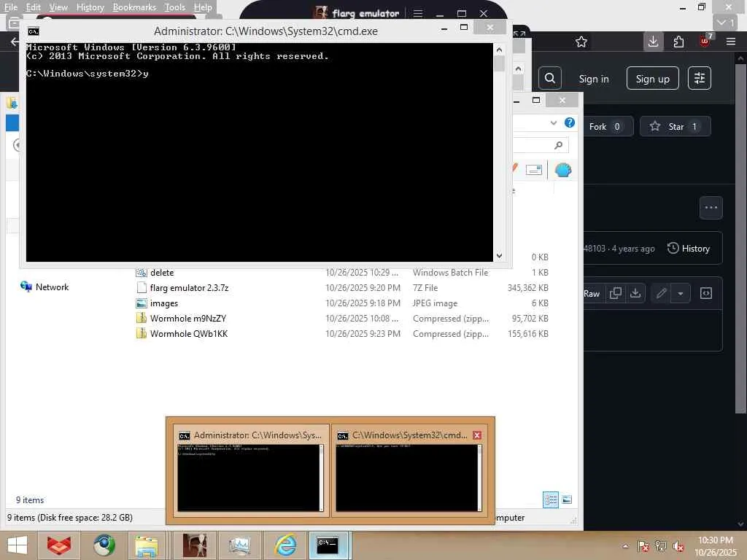Open the Edit menu in the browser
The width and height of the screenshot is (747, 560).
pyautogui.click(x=33, y=7)
